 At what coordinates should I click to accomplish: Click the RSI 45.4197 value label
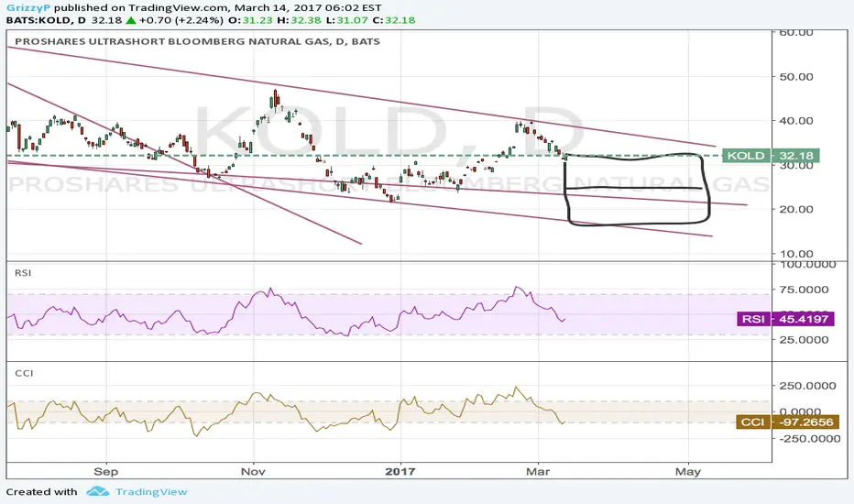[x=785, y=319]
